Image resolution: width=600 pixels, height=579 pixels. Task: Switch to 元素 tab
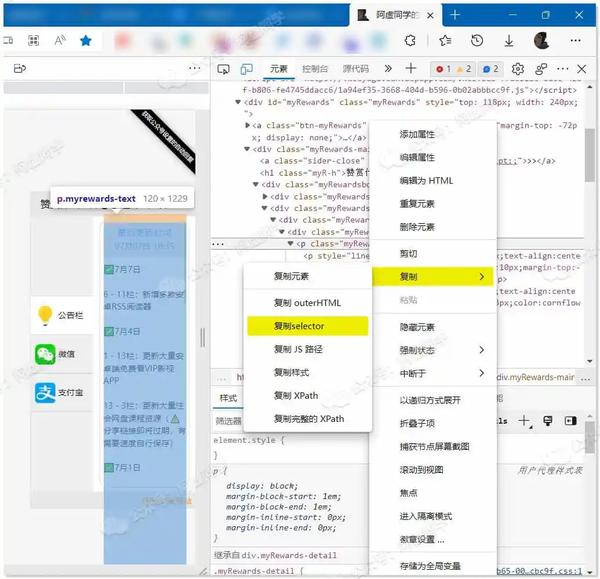click(x=279, y=69)
